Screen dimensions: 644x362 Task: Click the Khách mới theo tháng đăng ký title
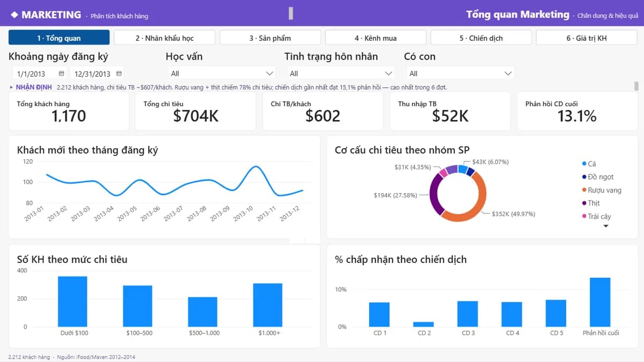click(87, 150)
